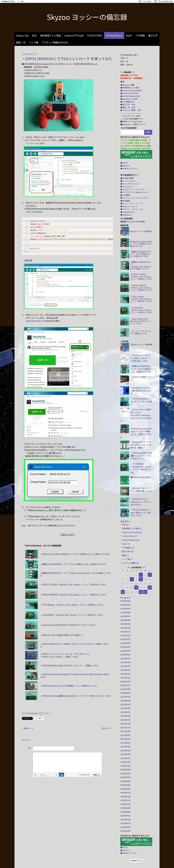Open AliExpress sidebar link

tap(126, 215)
